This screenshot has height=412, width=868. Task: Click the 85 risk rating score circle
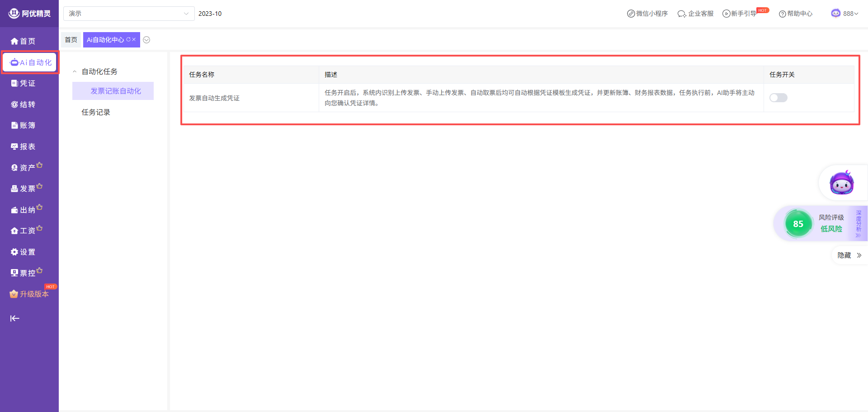(x=798, y=223)
